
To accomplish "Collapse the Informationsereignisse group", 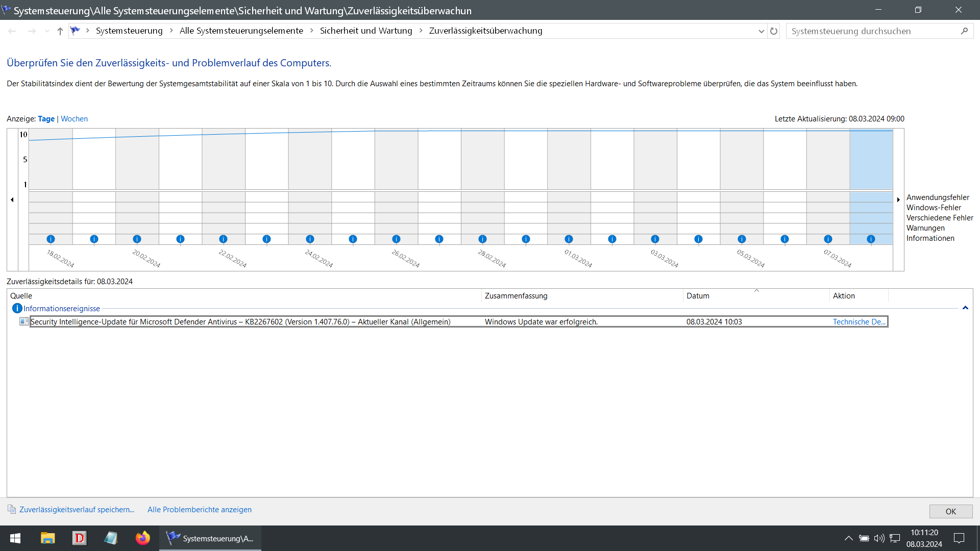I will tap(965, 308).
